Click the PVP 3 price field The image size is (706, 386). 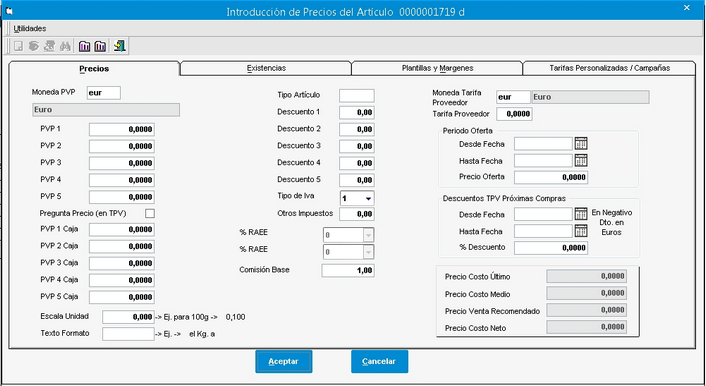point(122,163)
